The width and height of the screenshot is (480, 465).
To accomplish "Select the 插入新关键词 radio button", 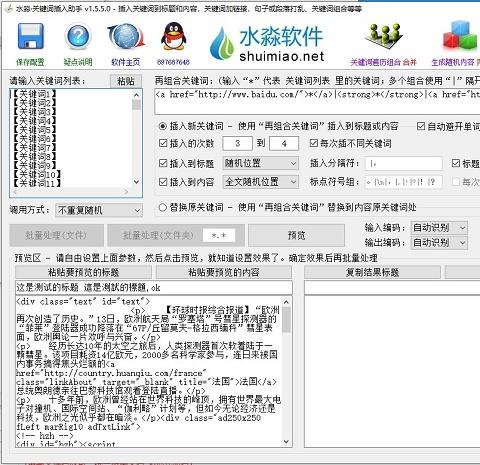I will click(163, 126).
